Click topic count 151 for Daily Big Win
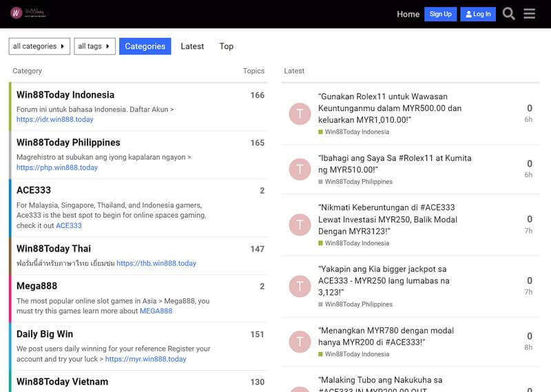 pos(257,334)
